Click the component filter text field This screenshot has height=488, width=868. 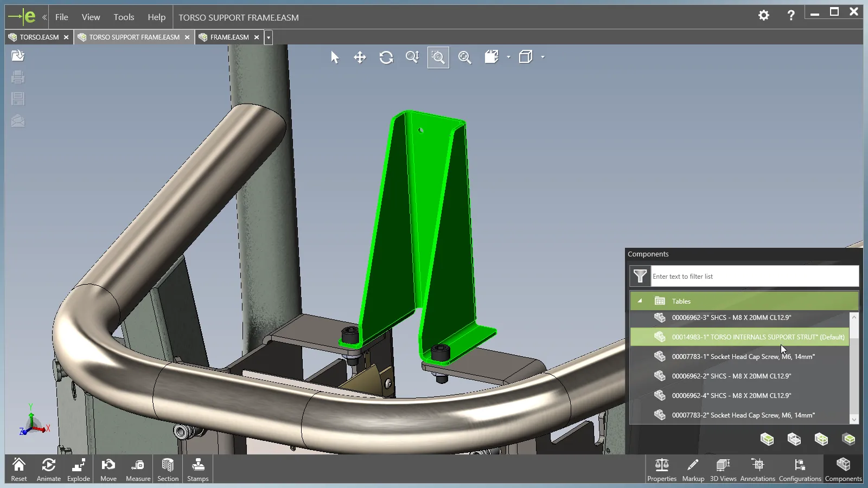(754, 277)
